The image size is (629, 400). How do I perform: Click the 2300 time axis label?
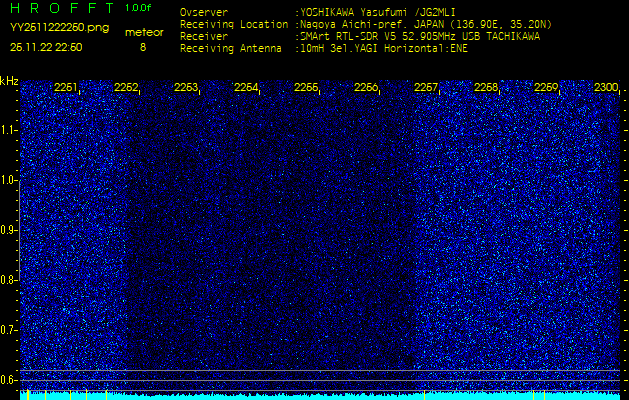[x=606, y=87]
